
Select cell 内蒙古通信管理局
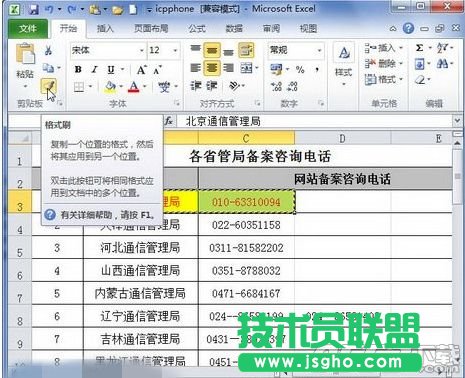point(140,293)
